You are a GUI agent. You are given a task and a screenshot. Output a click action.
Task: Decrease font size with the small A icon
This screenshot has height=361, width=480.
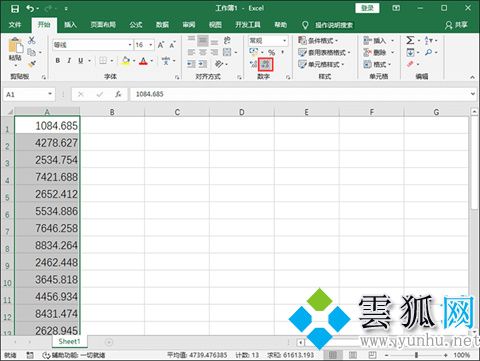172,45
